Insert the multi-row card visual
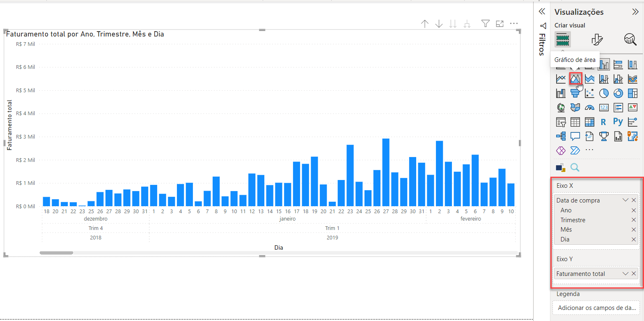644x321 pixels. (x=618, y=107)
